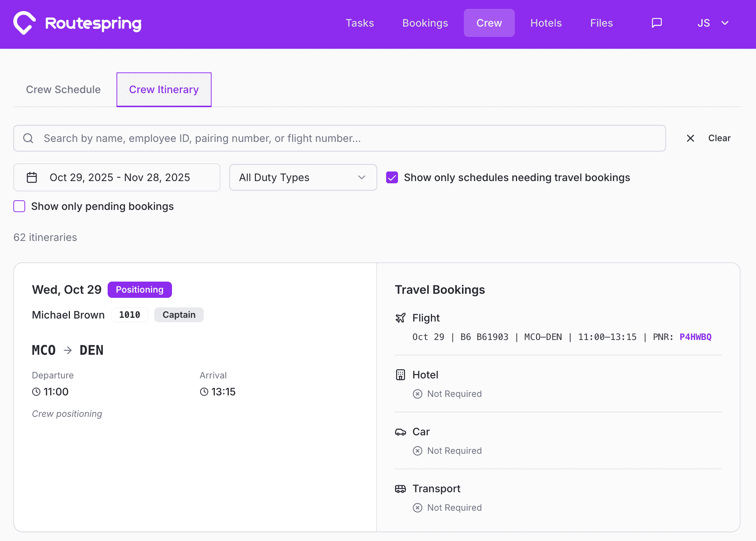Click the Routespring logo
The image size is (756, 541).
pyautogui.click(x=77, y=23)
